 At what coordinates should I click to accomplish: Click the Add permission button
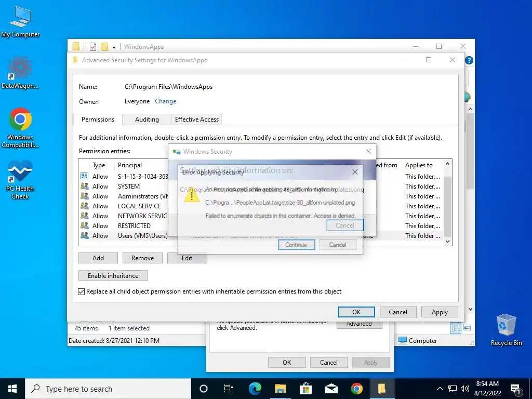coord(98,258)
